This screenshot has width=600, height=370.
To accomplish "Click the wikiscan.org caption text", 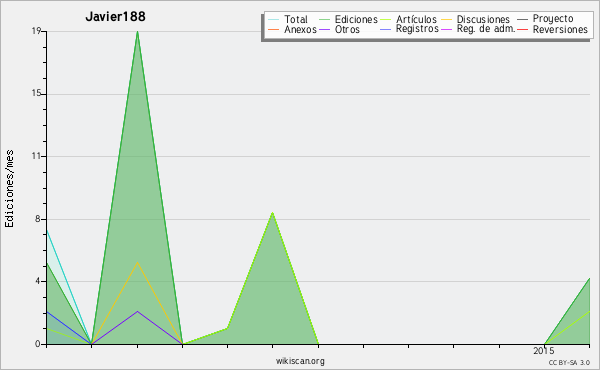I will pos(300,361).
